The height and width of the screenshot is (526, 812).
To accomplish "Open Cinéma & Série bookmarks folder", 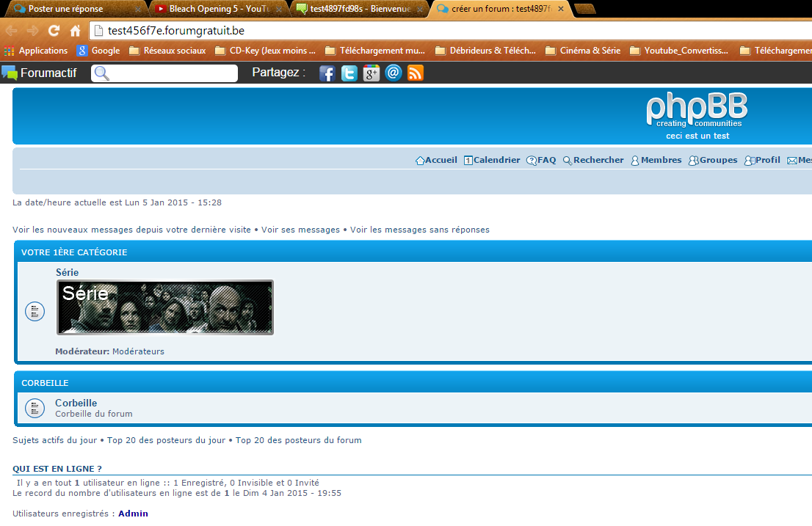I will [583, 51].
